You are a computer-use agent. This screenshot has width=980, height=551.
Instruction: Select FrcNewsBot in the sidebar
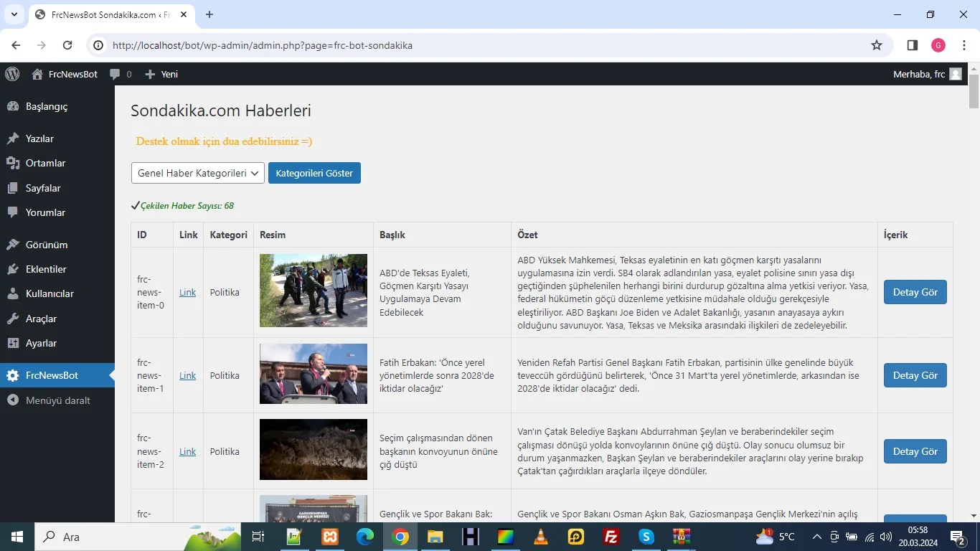57,375
